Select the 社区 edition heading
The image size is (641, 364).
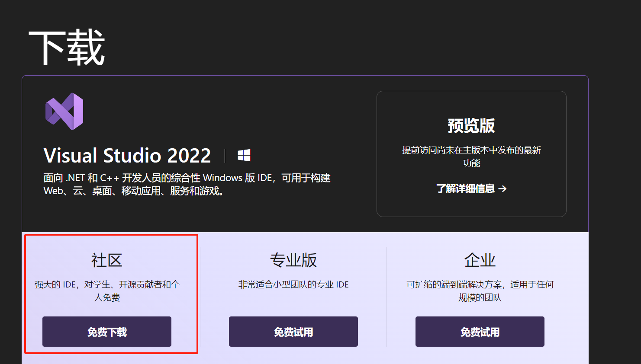pos(107,260)
